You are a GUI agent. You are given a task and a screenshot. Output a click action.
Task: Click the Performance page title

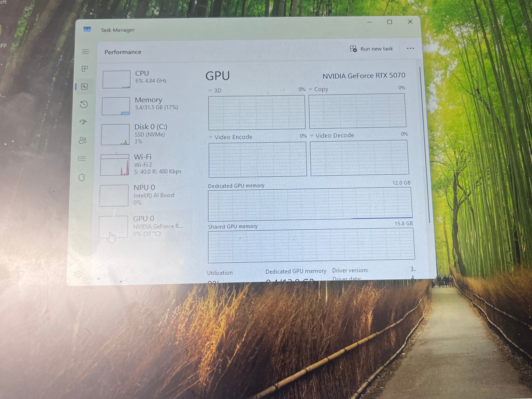tap(123, 52)
